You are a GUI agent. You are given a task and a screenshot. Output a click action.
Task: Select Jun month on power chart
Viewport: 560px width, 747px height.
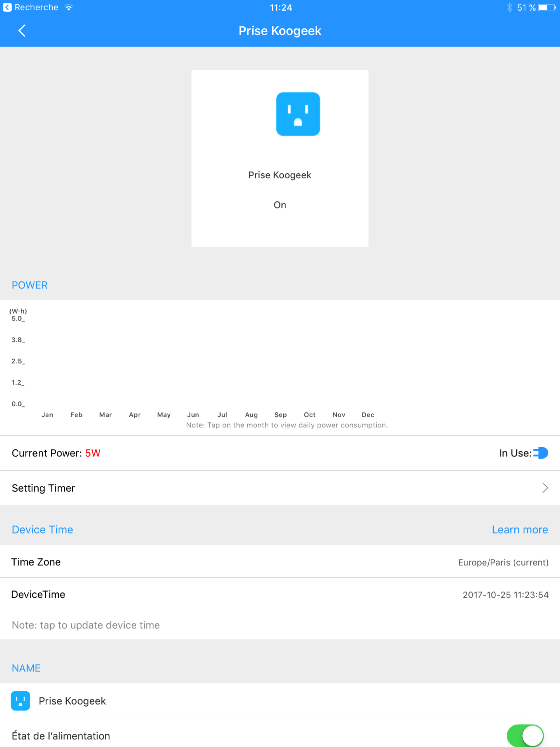[193, 415]
